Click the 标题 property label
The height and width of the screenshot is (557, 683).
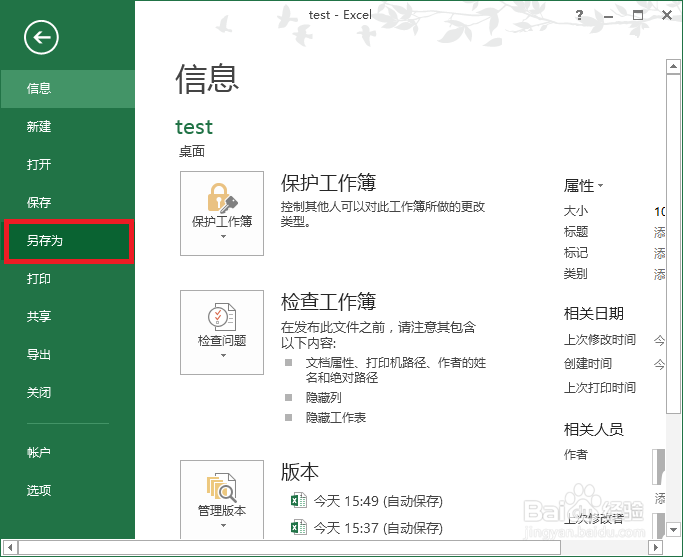coord(576,232)
